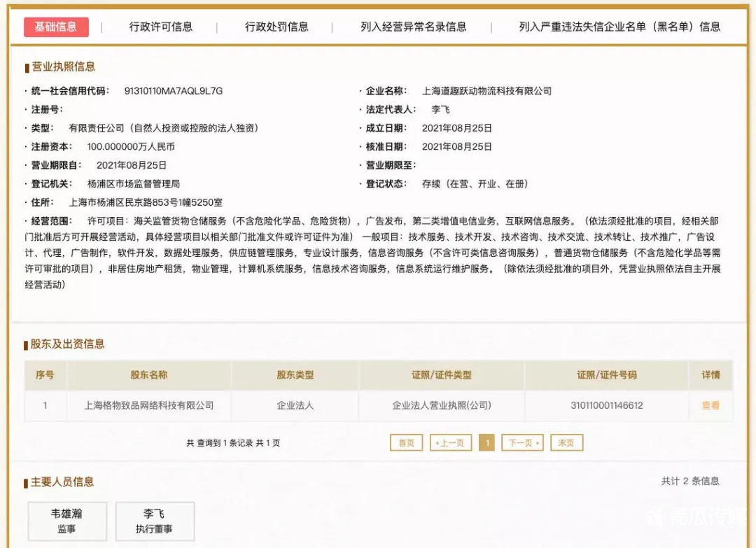
Task: Open the 行政处罚信息 tab
Action: pos(276,27)
